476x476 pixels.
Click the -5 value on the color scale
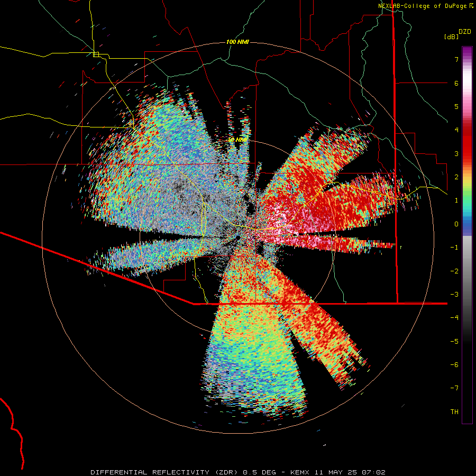tap(454, 342)
